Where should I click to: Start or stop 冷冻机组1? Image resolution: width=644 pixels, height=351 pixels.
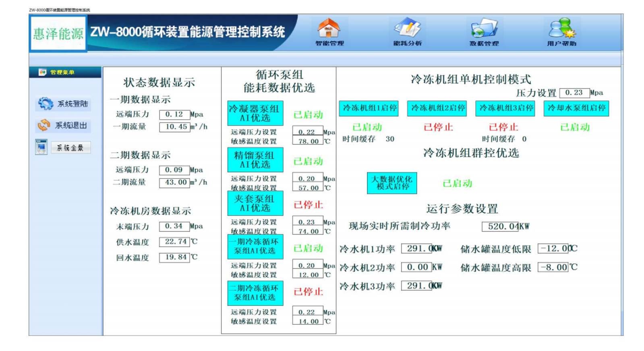pyautogui.click(x=369, y=108)
